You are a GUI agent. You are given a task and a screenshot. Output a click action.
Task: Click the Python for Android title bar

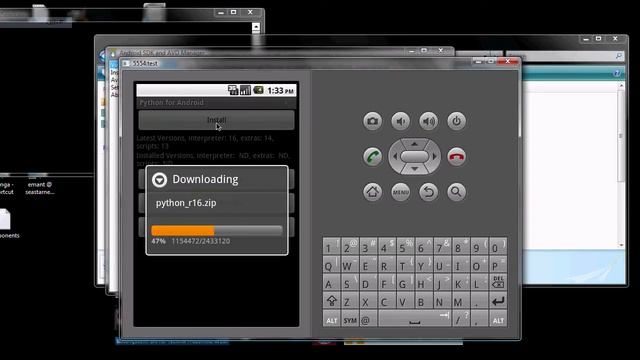(216, 102)
